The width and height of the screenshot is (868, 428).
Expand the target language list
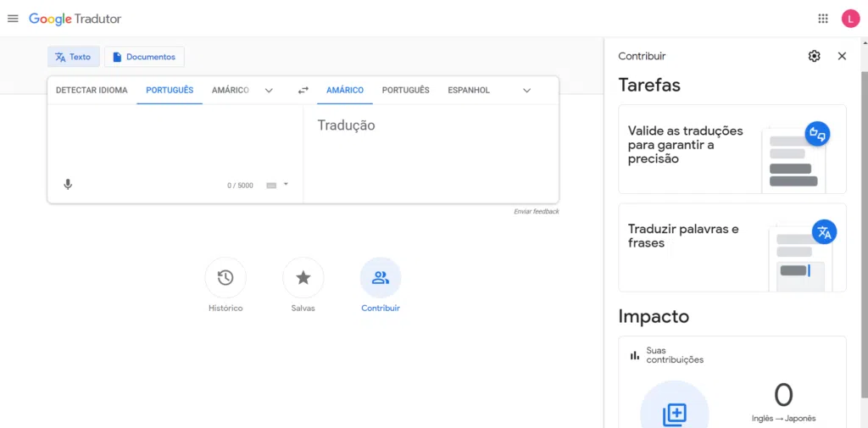pos(527,90)
